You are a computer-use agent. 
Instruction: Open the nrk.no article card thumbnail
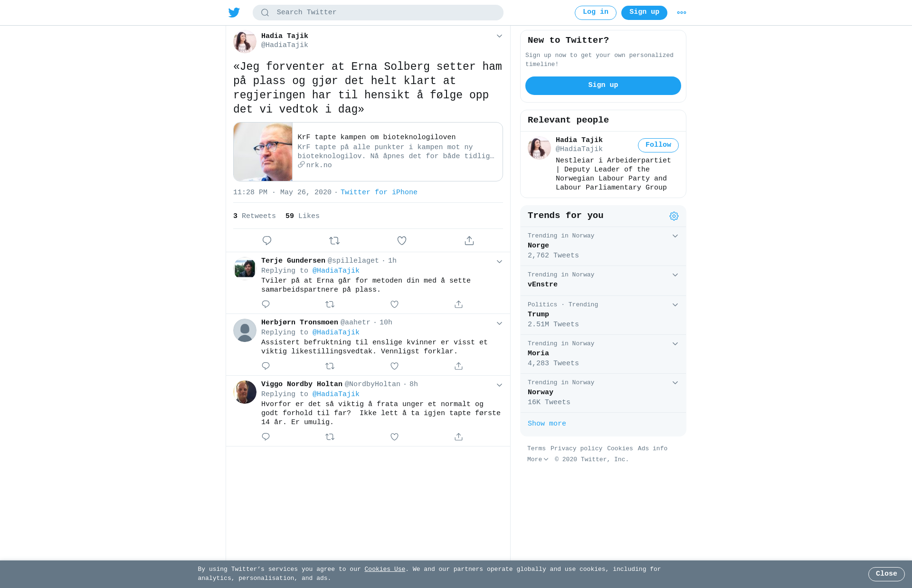tap(263, 152)
